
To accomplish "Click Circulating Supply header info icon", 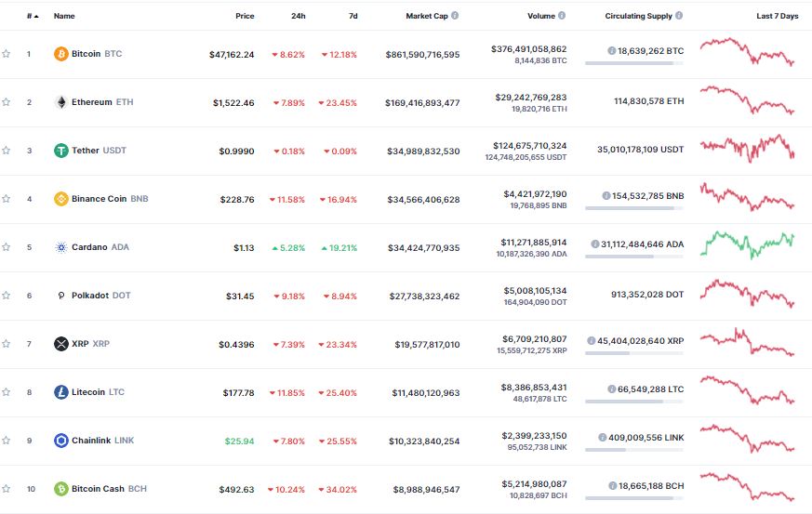I will (679, 16).
